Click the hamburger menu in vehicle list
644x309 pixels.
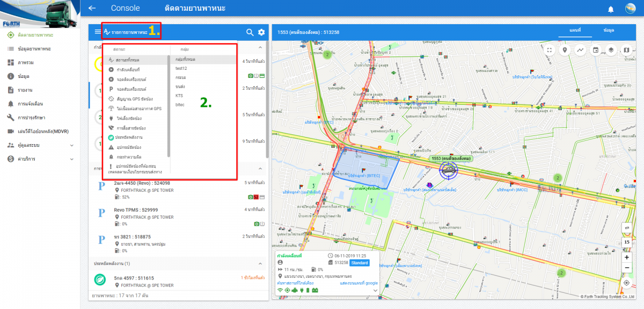(x=97, y=32)
